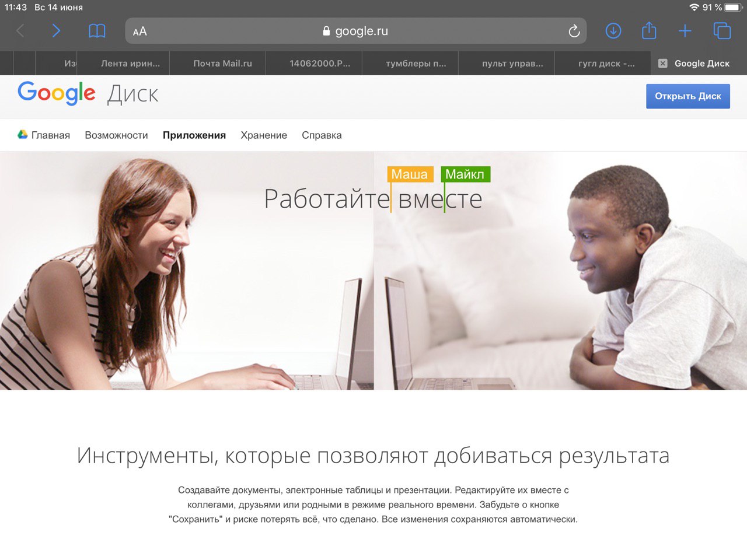Open Safari downloads icon
The width and height of the screenshot is (747, 560).
[x=613, y=31]
